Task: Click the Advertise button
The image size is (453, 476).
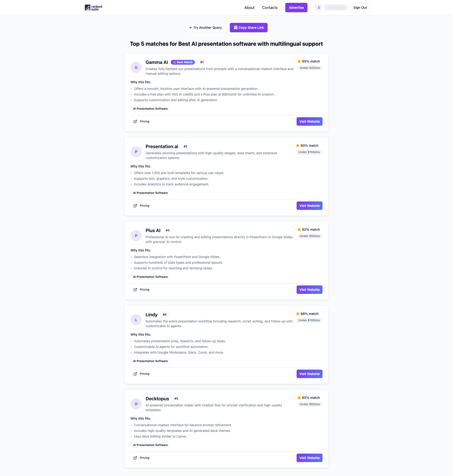Action: (x=296, y=8)
